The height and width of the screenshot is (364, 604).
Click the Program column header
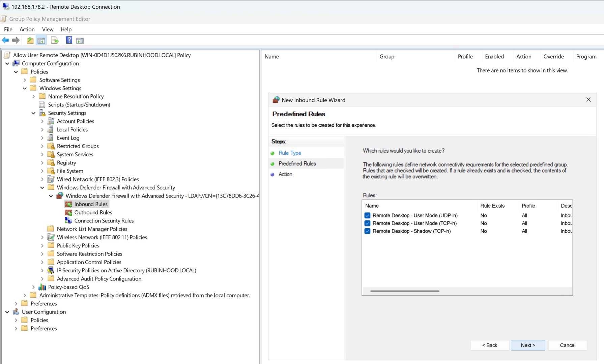586,57
